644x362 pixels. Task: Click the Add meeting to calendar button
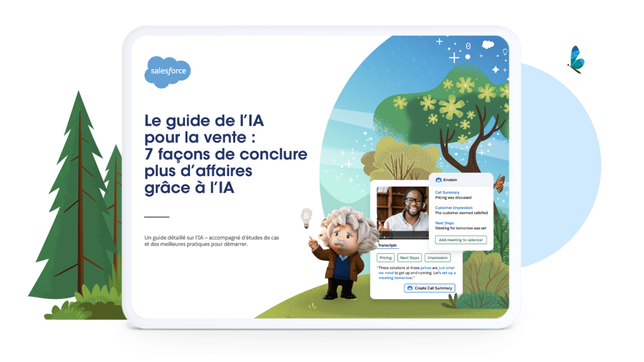pos(462,239)
